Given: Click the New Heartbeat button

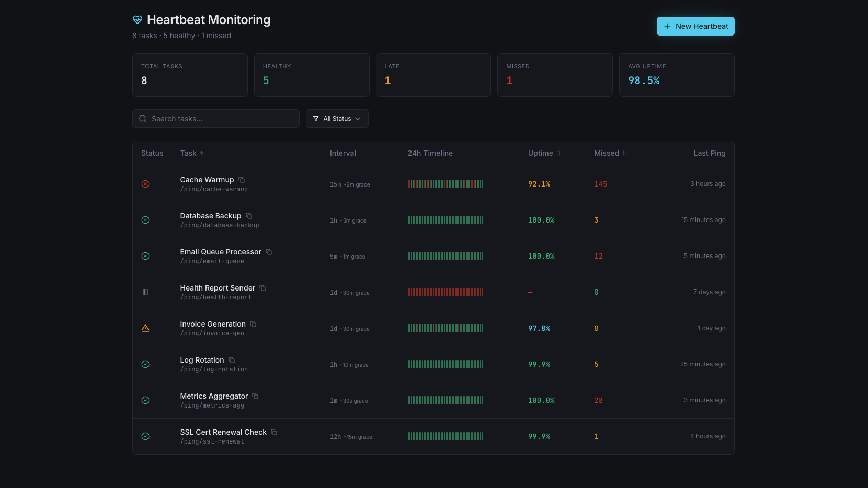Looking at the screenshot, I should [x=695, y=26].
